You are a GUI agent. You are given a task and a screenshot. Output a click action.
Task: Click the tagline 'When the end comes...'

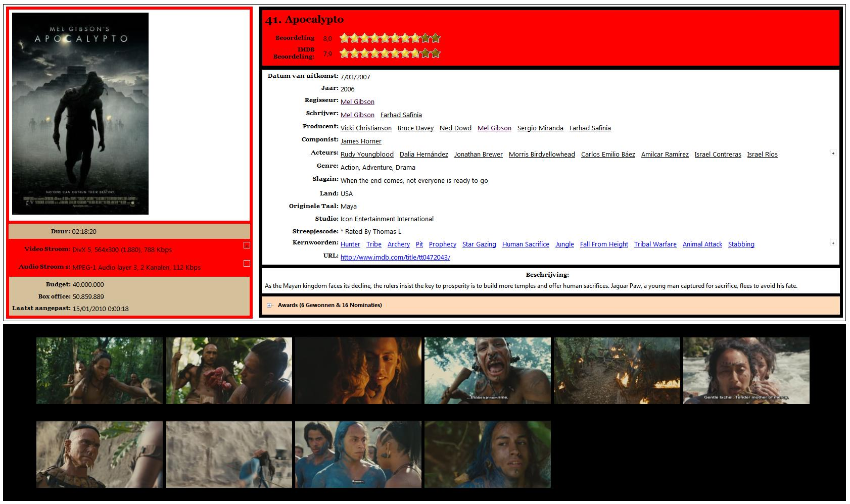[414, 180]
